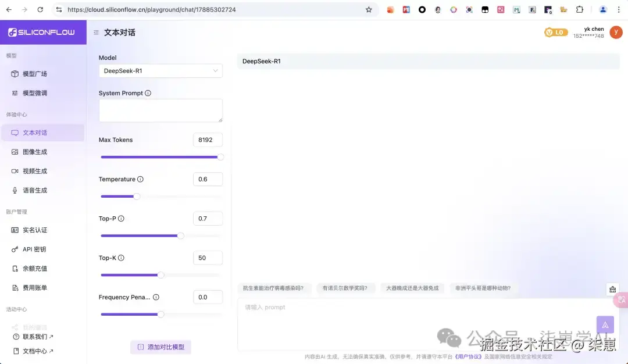
Task: Click the Top-P info icon
Action: click(x=121, y=218)
